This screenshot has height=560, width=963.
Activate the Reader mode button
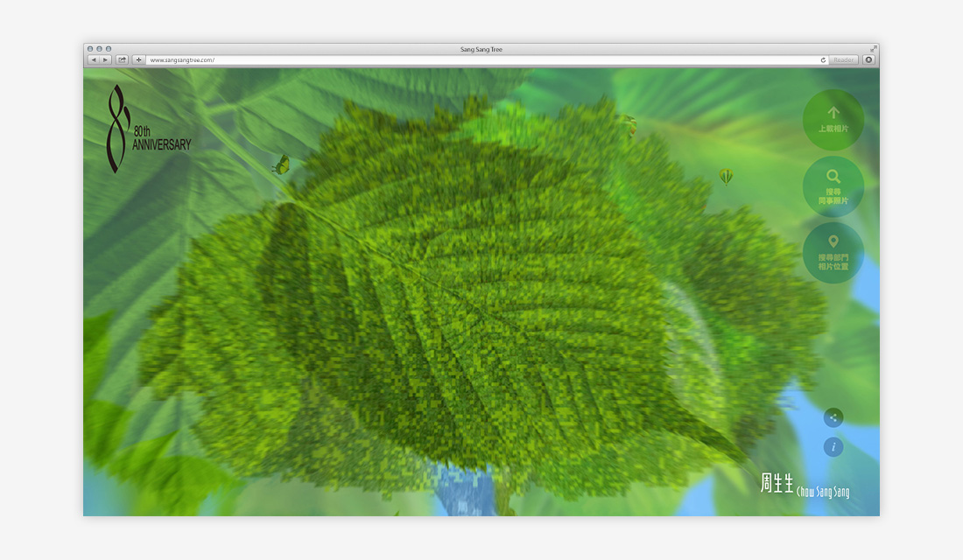[843, 59]
